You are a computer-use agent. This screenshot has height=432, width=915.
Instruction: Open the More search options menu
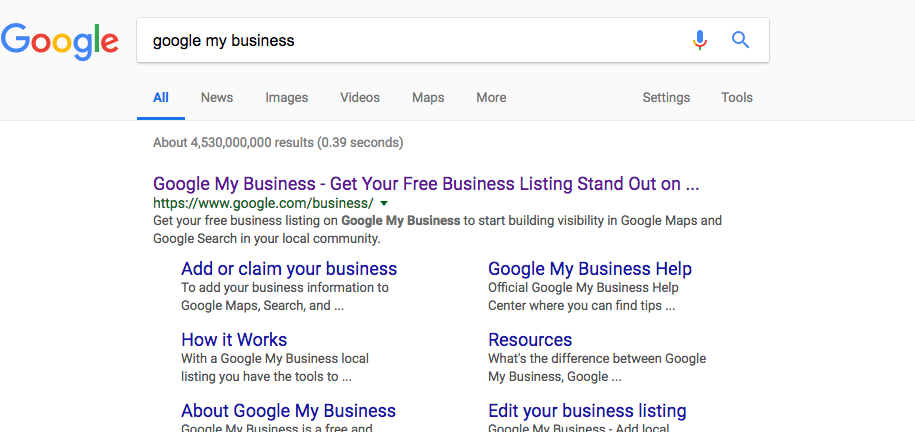(x=491, y=98)
